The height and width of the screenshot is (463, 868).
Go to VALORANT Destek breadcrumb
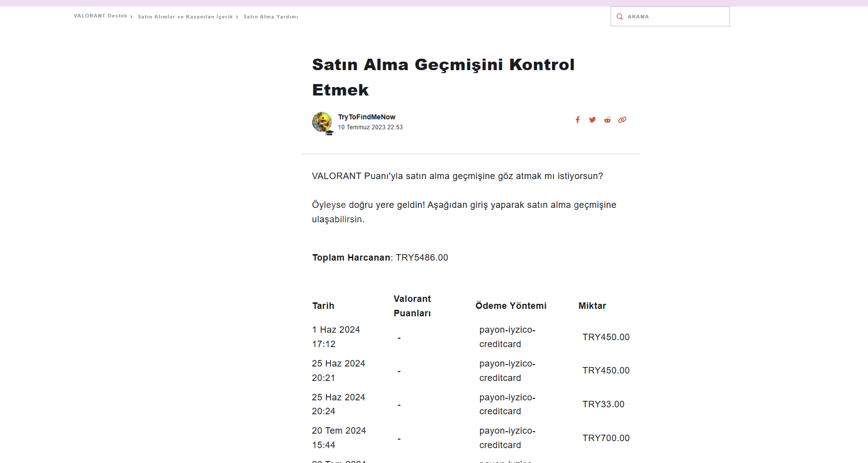point(100,16)
